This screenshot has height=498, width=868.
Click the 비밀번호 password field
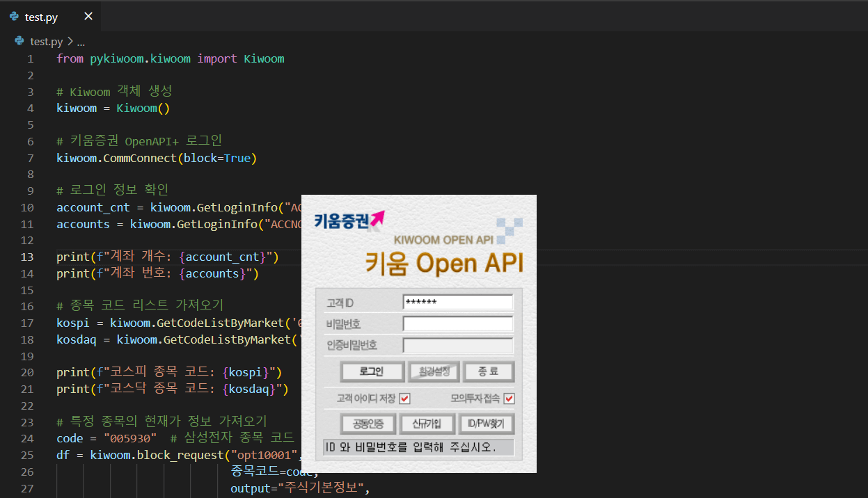tap(457, 324)
